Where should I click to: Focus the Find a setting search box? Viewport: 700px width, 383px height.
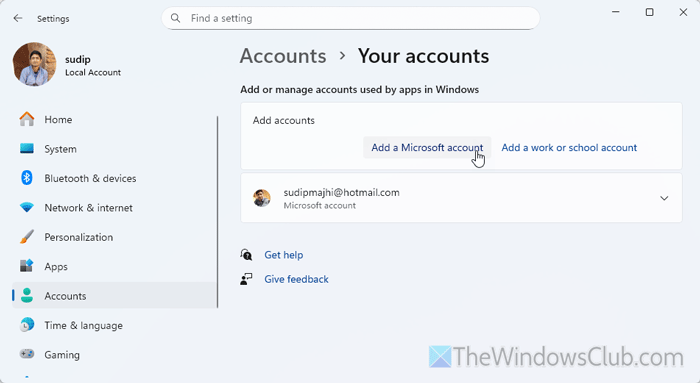click(350, 18)
